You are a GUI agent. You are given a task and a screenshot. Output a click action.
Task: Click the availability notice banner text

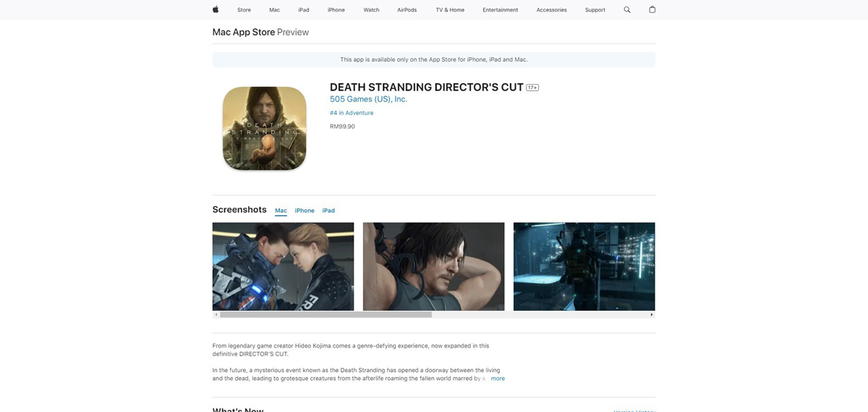tap(434, 59)
